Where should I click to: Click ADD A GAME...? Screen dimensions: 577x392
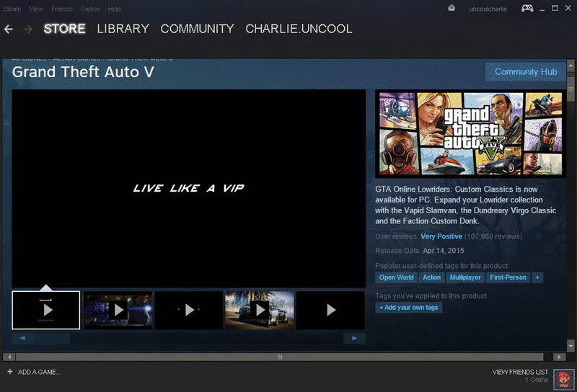(40, 372)
